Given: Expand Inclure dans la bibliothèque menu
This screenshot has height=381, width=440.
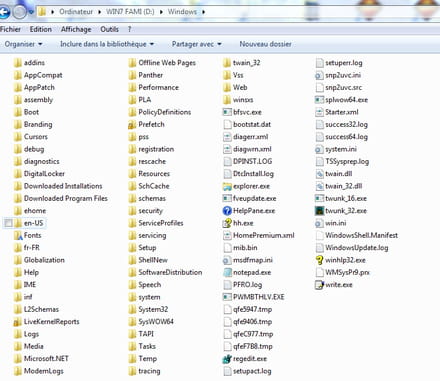Looking at the screenshot, I should click(107, 44).
